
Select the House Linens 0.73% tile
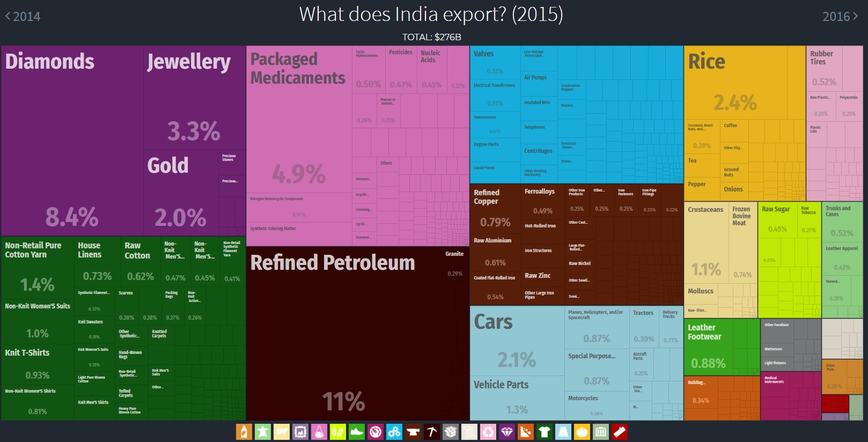(98, 262)
